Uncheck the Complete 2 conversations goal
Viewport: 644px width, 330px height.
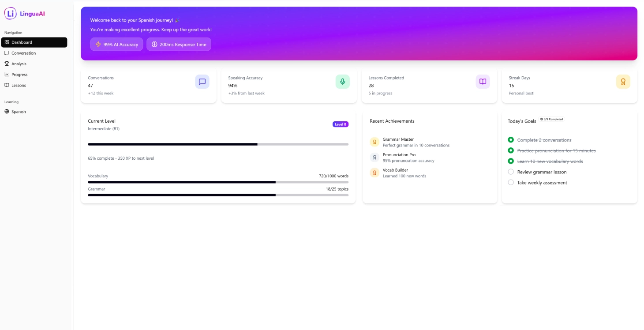point(511,140)
